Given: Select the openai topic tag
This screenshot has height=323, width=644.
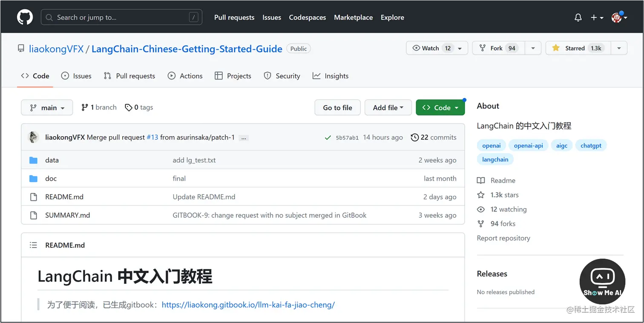Looking at the screenshot, I should tap(492, 146).
